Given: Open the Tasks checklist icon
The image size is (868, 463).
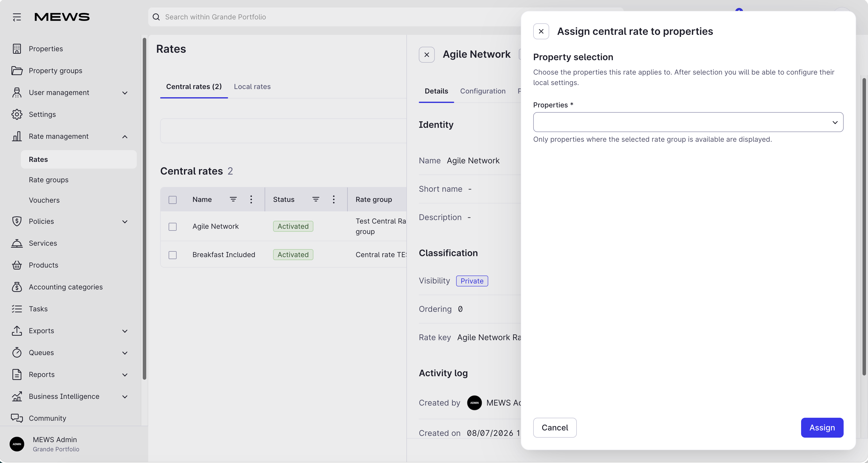Looking at the screenshot, I should click(x=16, y=309).
